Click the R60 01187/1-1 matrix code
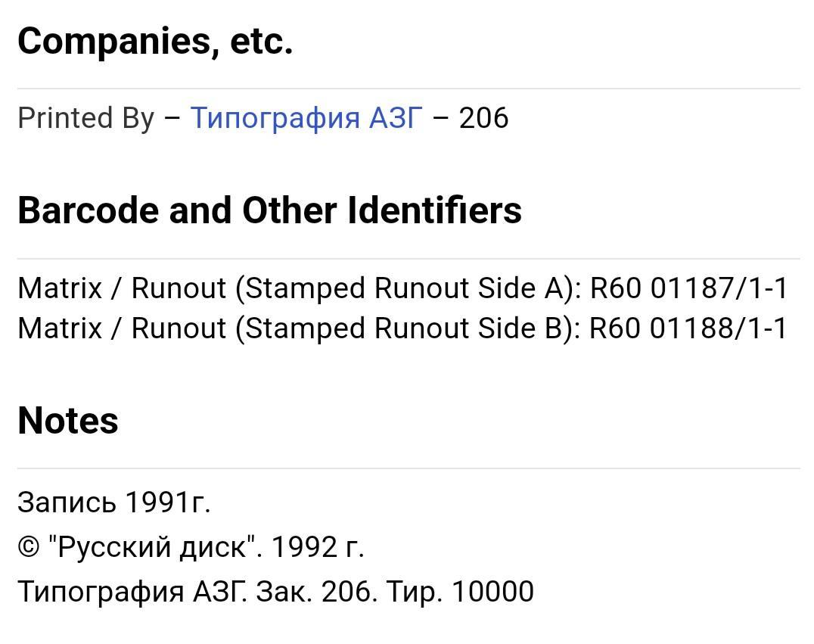814x644 pixels. 689,288
